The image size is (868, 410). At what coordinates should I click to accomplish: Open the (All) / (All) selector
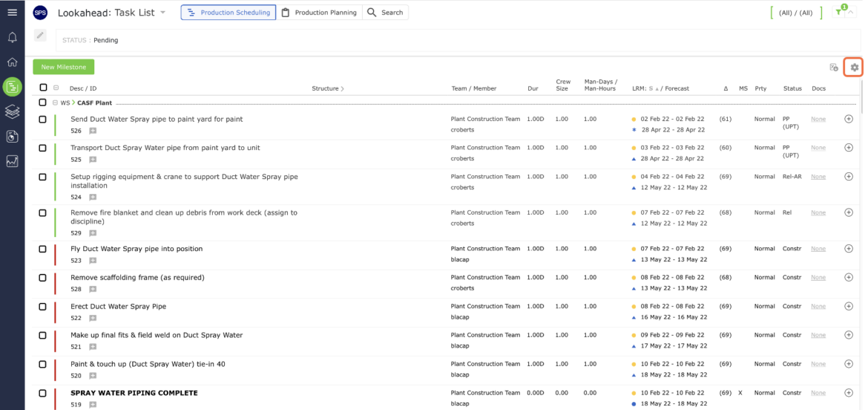(x=797, y=12)
